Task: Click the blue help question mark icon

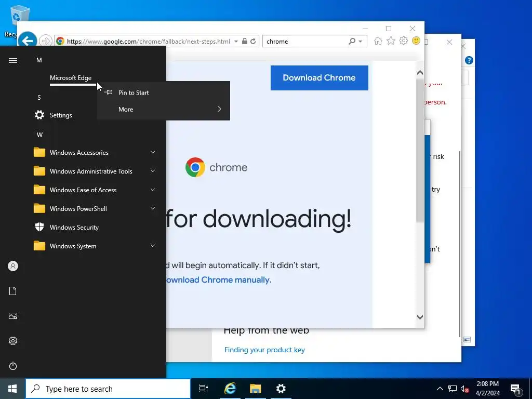Action: 469,60
